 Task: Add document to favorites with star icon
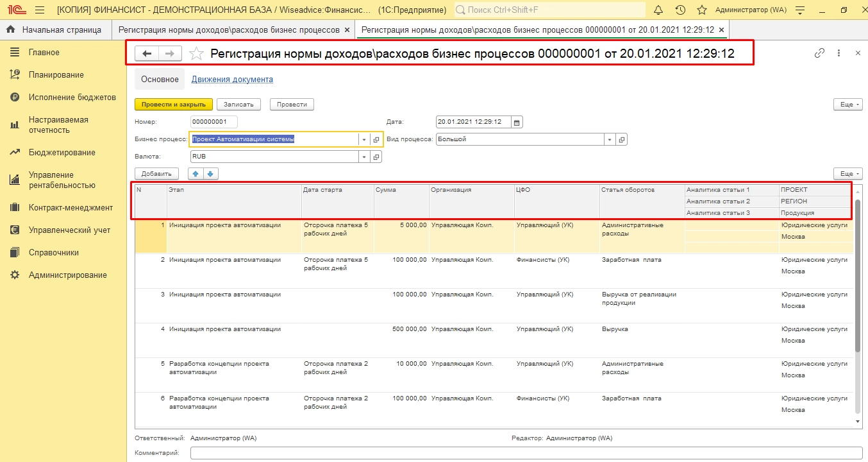click(x=197, y=54)
